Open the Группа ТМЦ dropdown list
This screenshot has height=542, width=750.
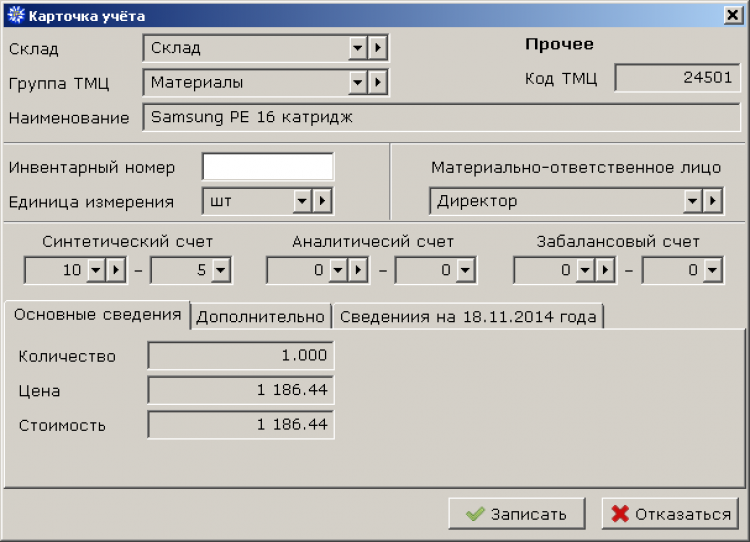pyautogui.click(x=357, y=82)
